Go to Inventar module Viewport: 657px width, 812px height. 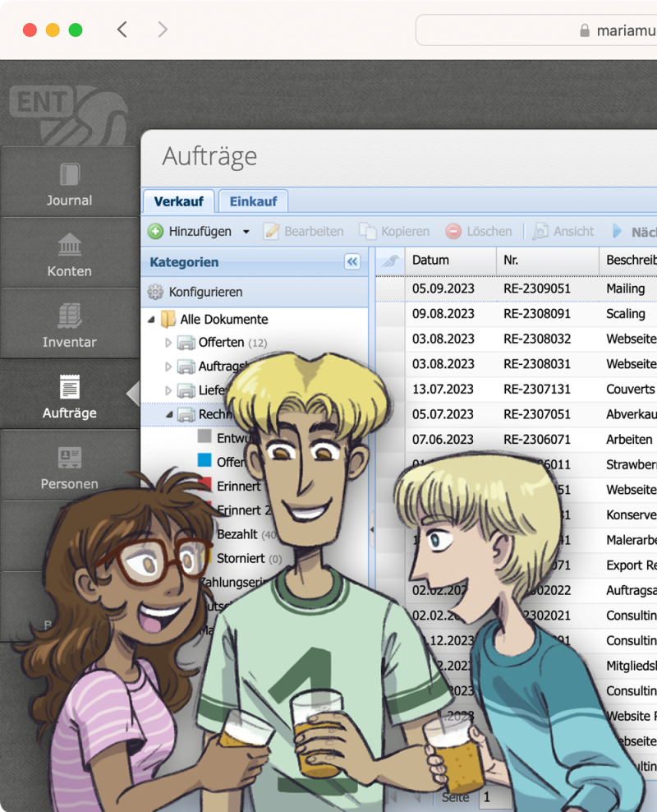pyautogui.click(x=69, y=316)
